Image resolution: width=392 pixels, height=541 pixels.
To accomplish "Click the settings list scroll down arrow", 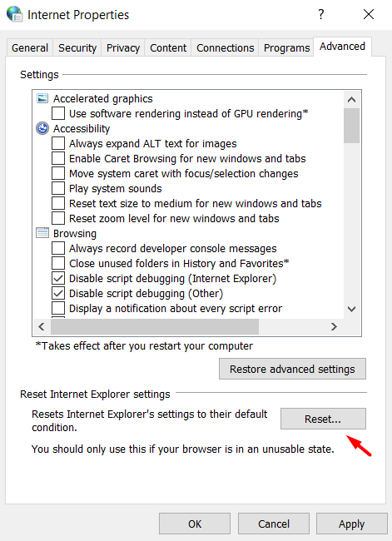I will pos(351,309).
